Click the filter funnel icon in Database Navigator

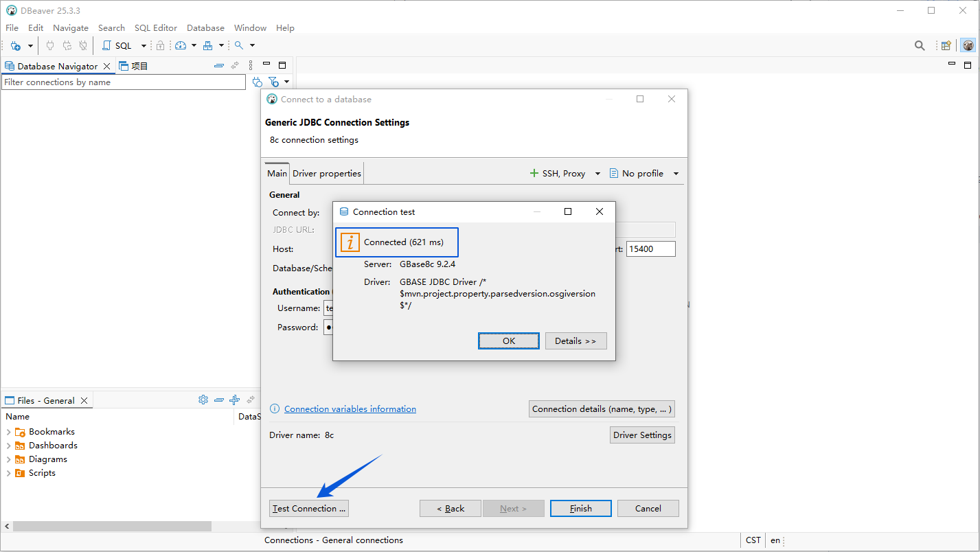tap(273, 82)
